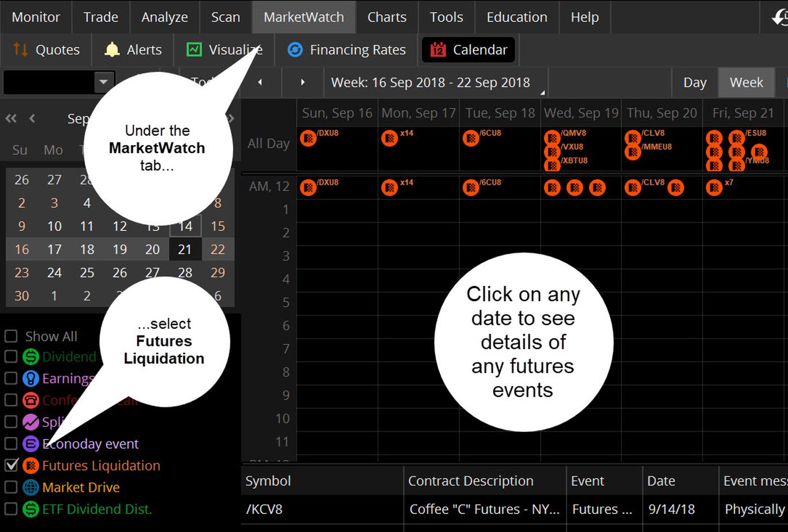Expand the symbol box dropdown arrow
Viewport: 788px width, 532px height.
point(104,82)
